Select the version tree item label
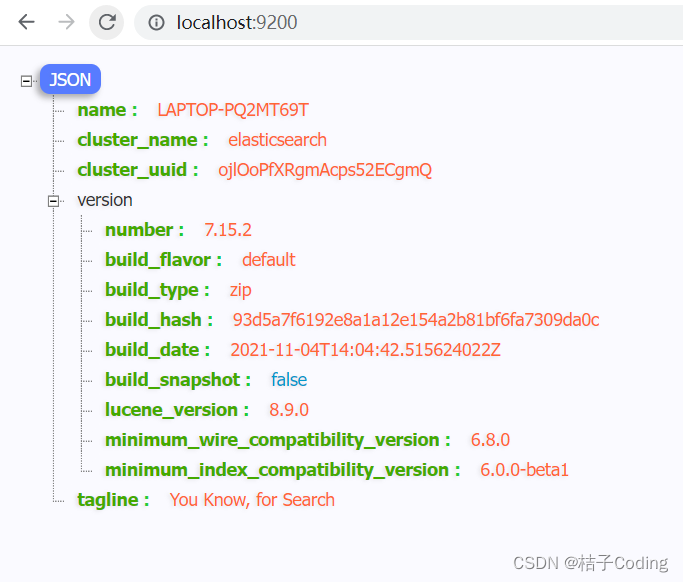 (105, 200)
